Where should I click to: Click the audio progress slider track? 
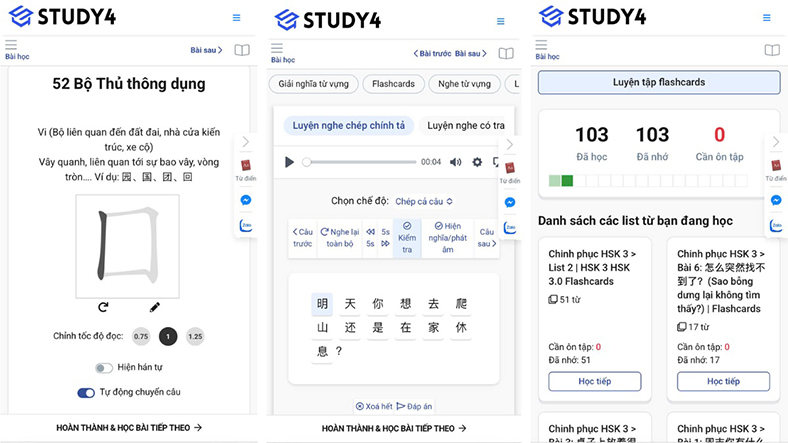(360, 162)
